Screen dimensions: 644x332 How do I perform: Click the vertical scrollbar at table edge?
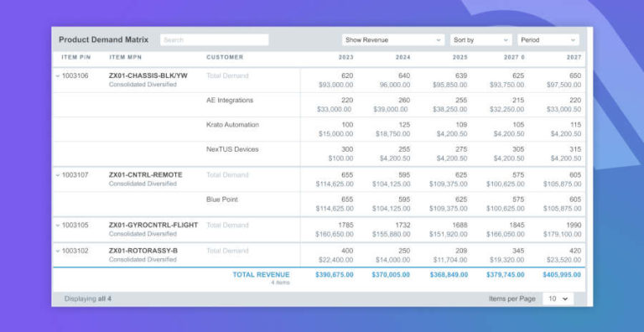589,166
